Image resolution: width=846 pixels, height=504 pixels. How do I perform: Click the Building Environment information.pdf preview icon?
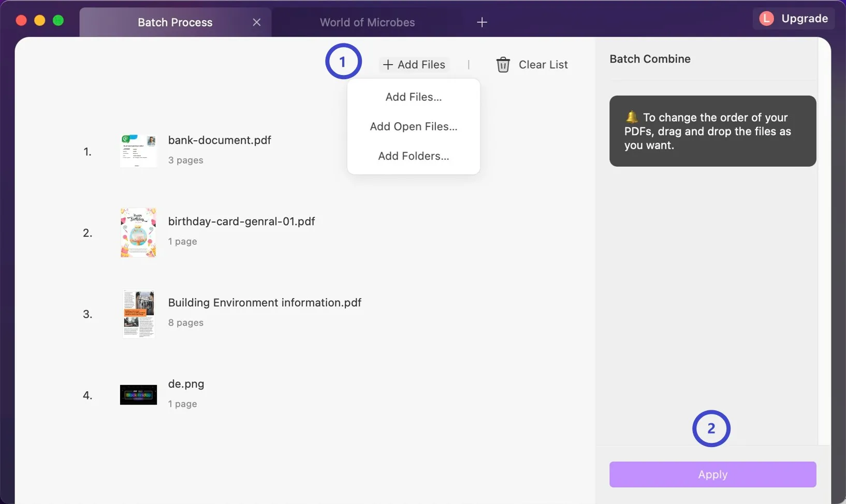click(x=138, y=314)
